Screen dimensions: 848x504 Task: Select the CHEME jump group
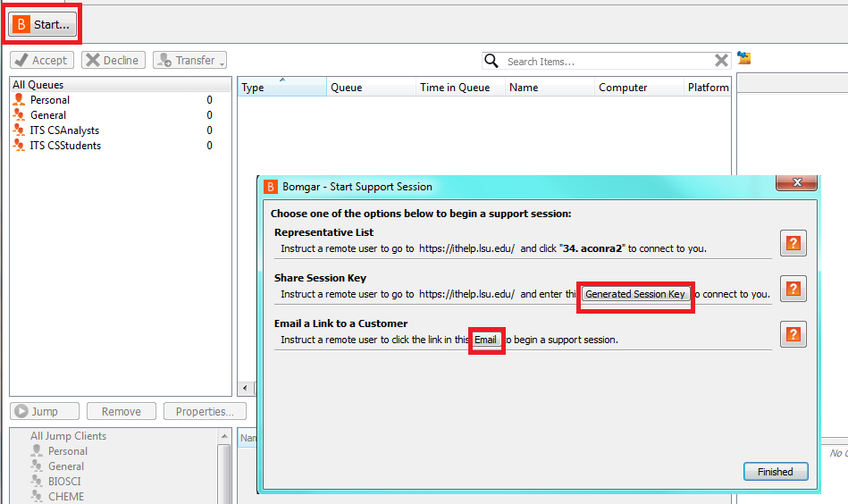click(66, 497)
